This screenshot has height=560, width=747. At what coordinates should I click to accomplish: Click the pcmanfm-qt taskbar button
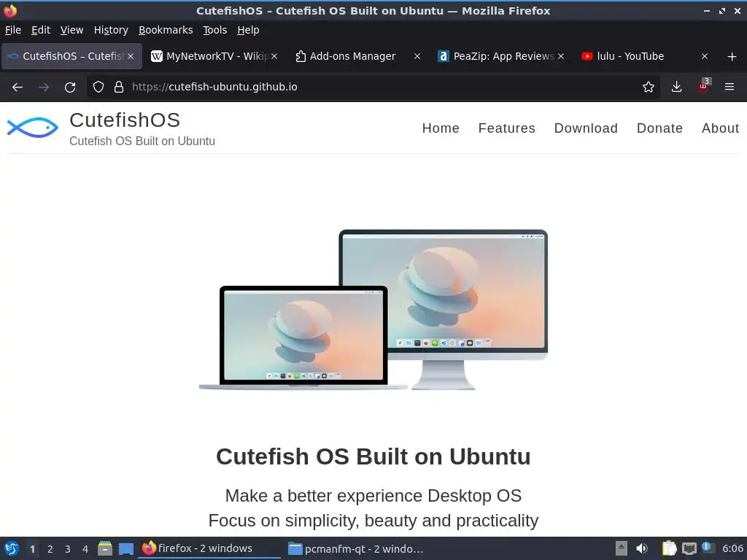[356, 548]
